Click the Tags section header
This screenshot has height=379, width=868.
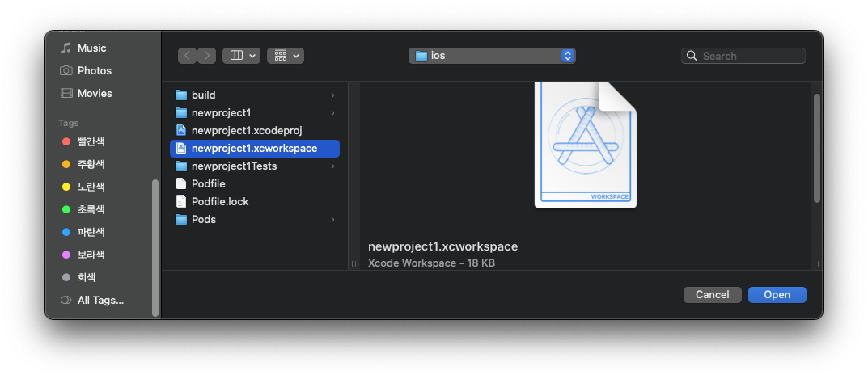tap(69, 123)
